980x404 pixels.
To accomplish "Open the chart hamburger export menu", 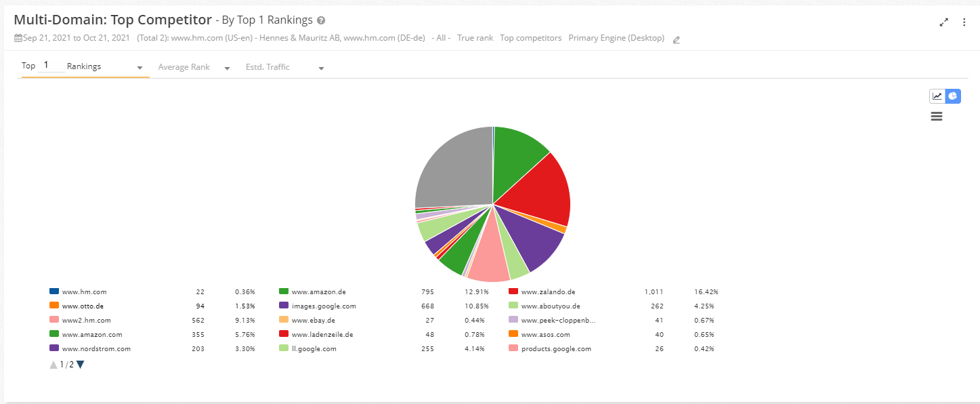I will click(937, 117).
